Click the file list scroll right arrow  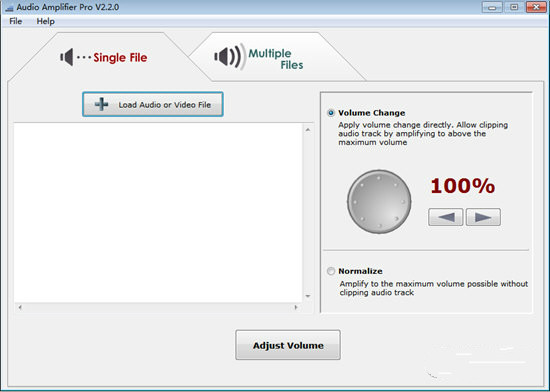296,307
